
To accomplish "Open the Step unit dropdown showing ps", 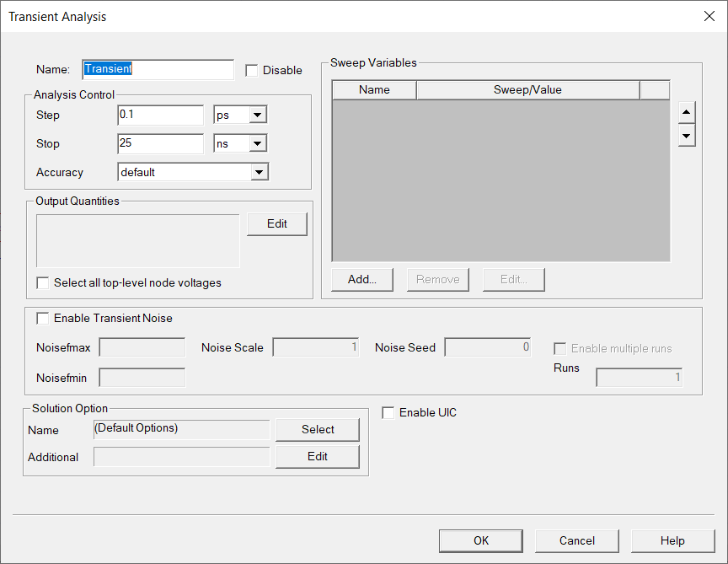I will coord(257,115).
